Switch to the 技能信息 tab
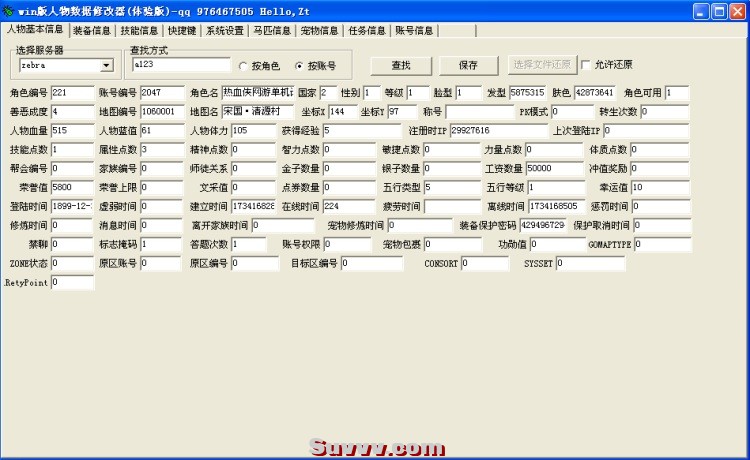The width and height of the screenshot is (750, 460). point(139,31)
